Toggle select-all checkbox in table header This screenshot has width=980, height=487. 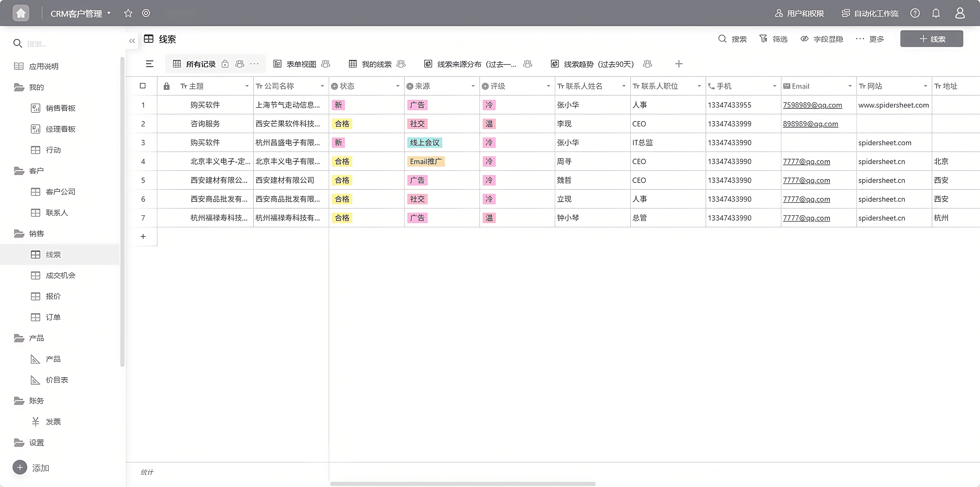(x=143, y=86)
